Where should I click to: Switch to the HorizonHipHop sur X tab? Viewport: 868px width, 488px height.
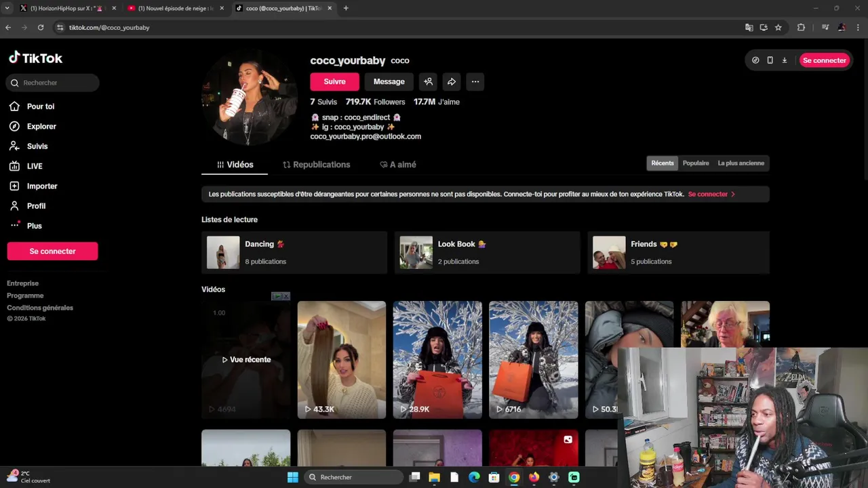[66, 8]
